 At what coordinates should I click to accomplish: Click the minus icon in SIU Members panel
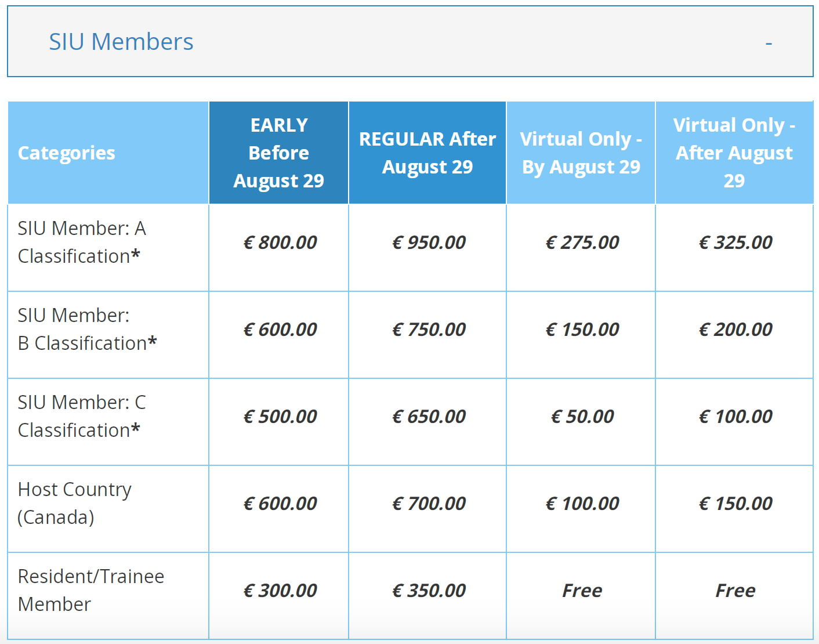tap(769, 43)
